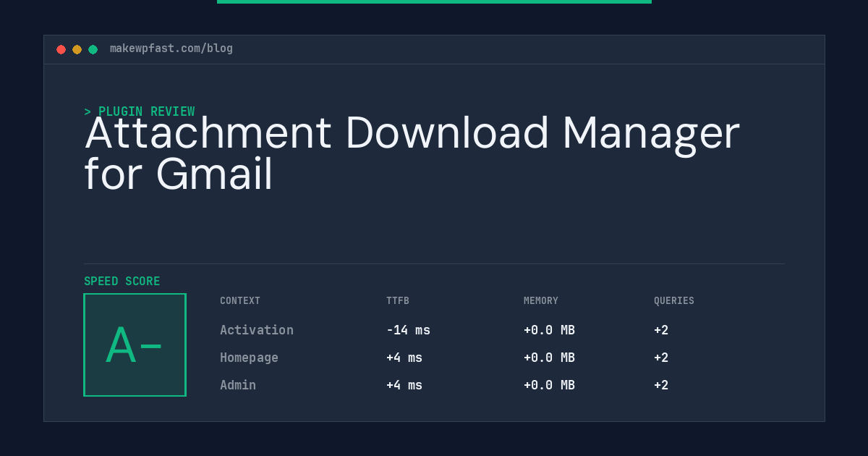
Task: Click Admin's +2 queries value
Action: pos(661,385)
